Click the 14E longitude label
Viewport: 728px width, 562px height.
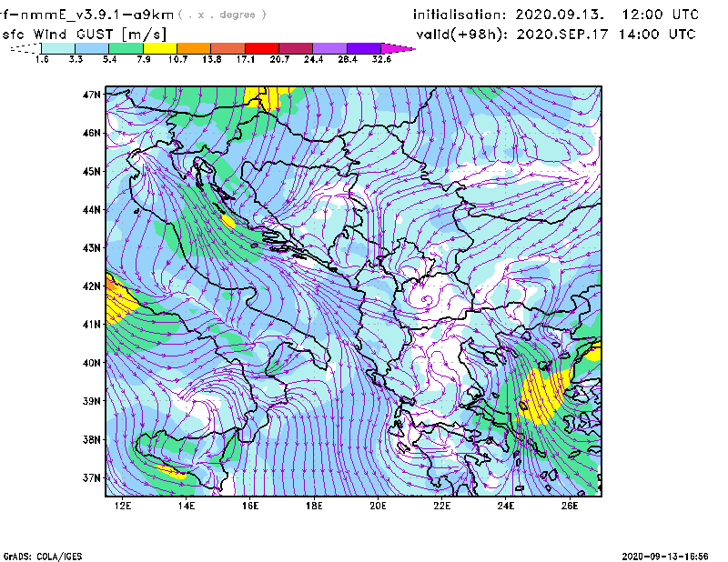pos(187,506)
